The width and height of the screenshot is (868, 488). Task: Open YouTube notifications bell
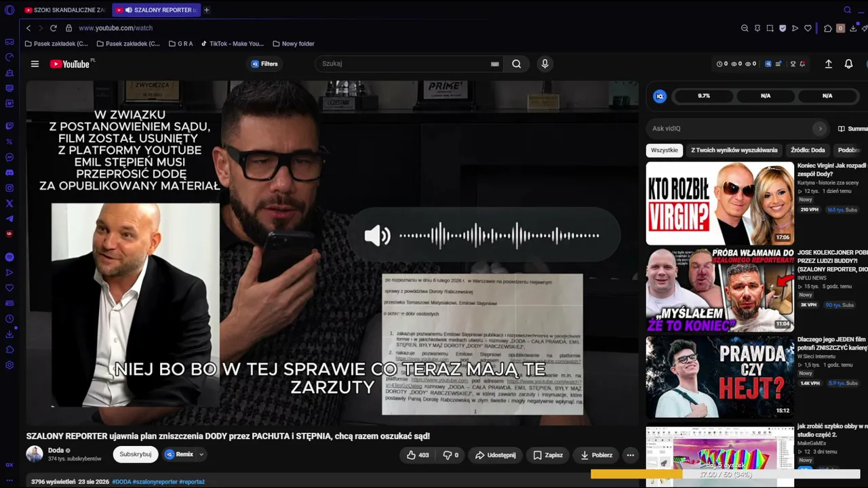(848, 64)
